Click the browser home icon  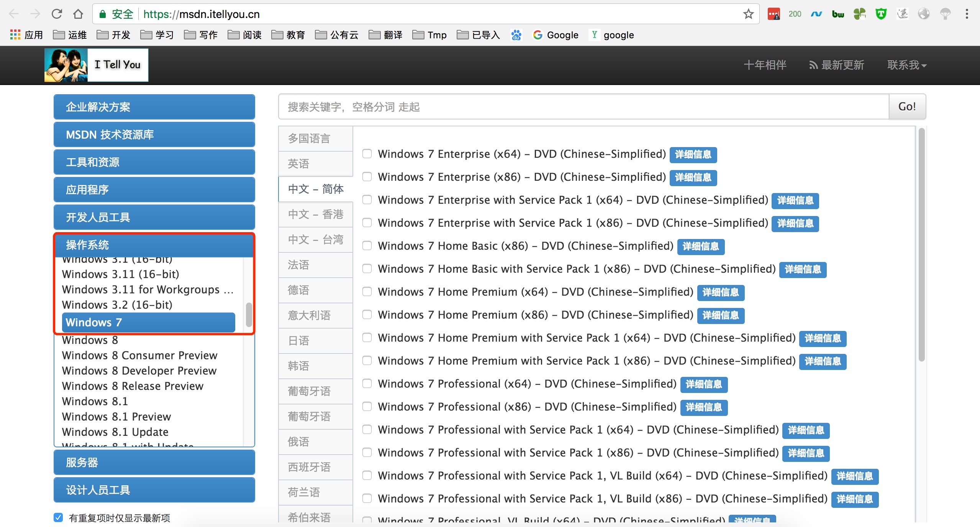(78, 14)
